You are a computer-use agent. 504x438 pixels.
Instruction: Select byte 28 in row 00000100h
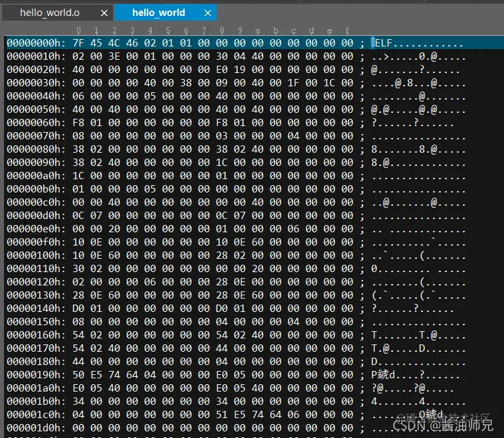coord(222,256)
